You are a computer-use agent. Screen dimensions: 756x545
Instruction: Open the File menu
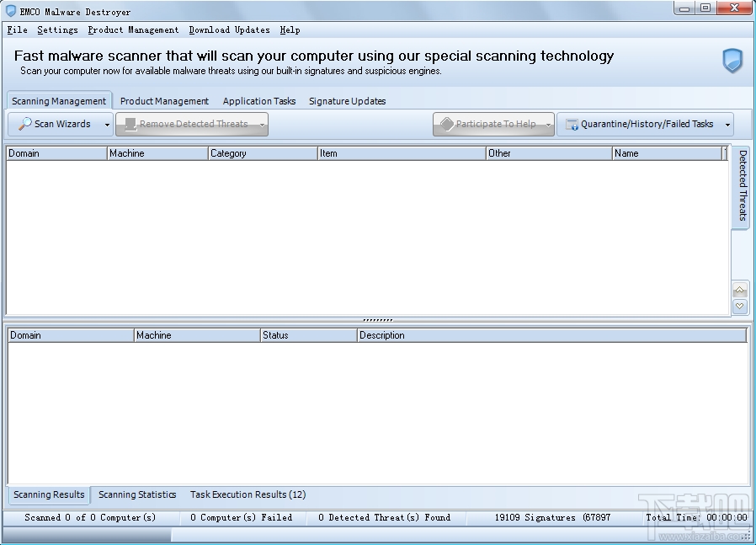coord(18,29)
